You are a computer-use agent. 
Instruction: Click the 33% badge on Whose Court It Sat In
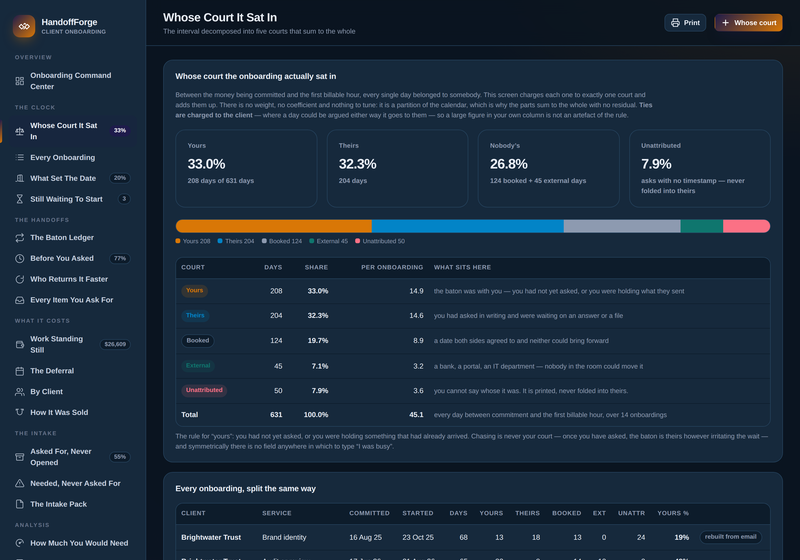pyautogui.click(x=120, y=131)
